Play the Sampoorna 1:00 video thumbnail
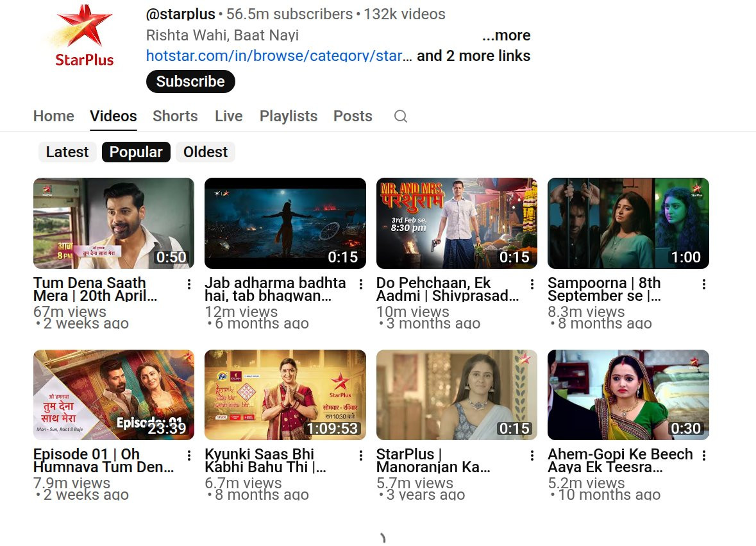Image resolution: width=756 pixels, height=546 pixels. (x=628, y=223)
